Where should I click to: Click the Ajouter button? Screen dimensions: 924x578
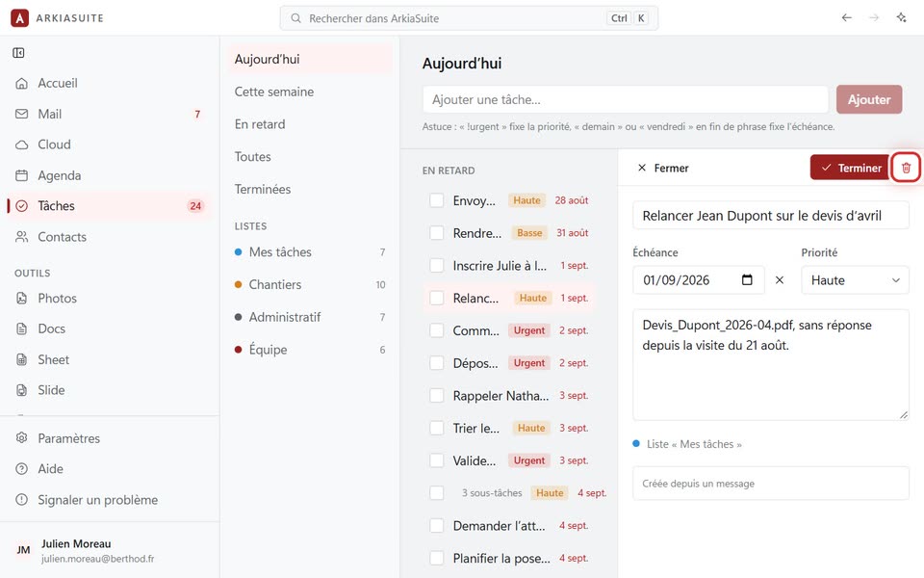point(869,99)
